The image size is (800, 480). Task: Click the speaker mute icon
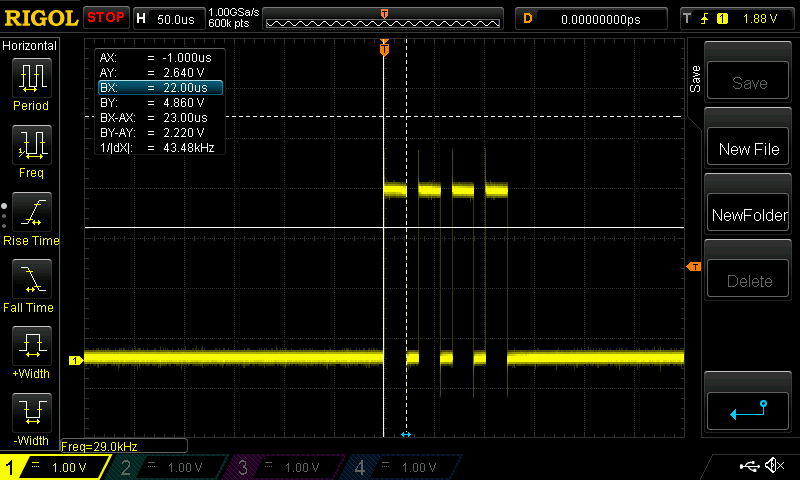(x=773, y=466)
